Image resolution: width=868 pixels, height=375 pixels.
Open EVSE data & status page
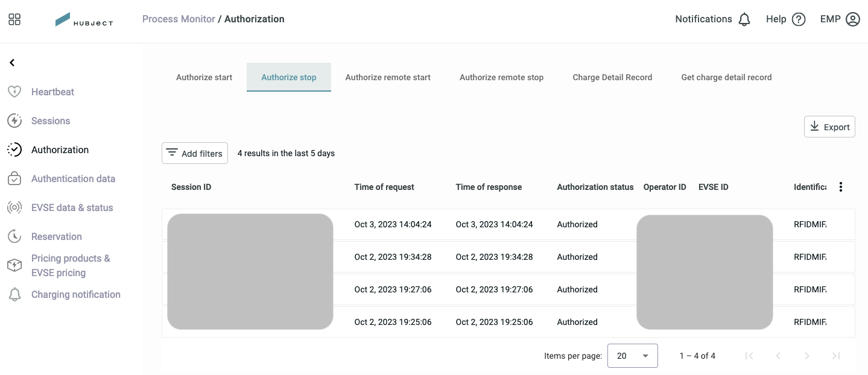(72, 207)
